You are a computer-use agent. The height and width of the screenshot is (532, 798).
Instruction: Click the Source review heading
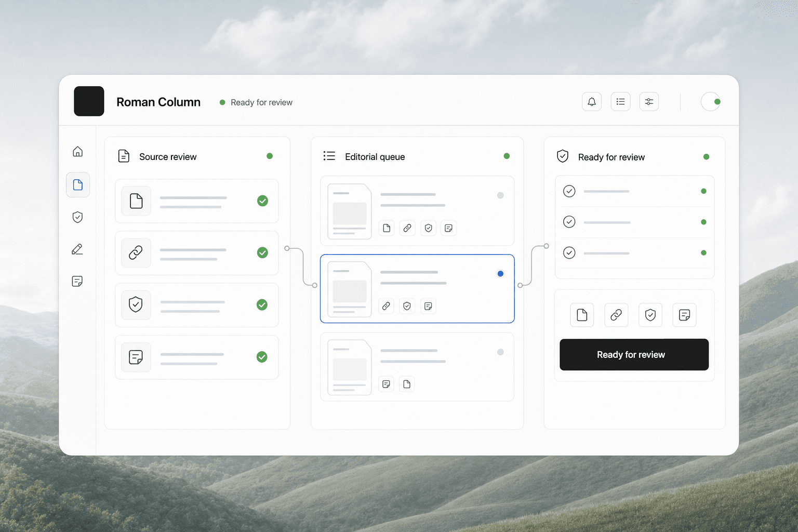[x=168, y=157]
